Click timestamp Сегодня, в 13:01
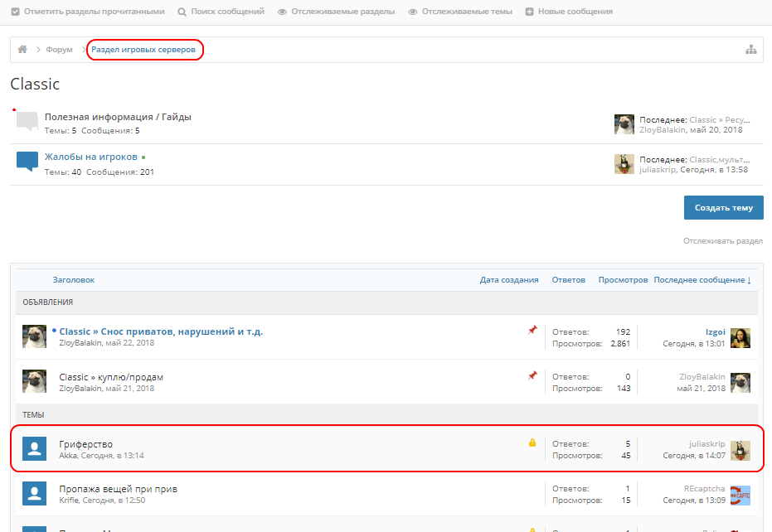Screen dimensions: 772x532 [694, 344]
